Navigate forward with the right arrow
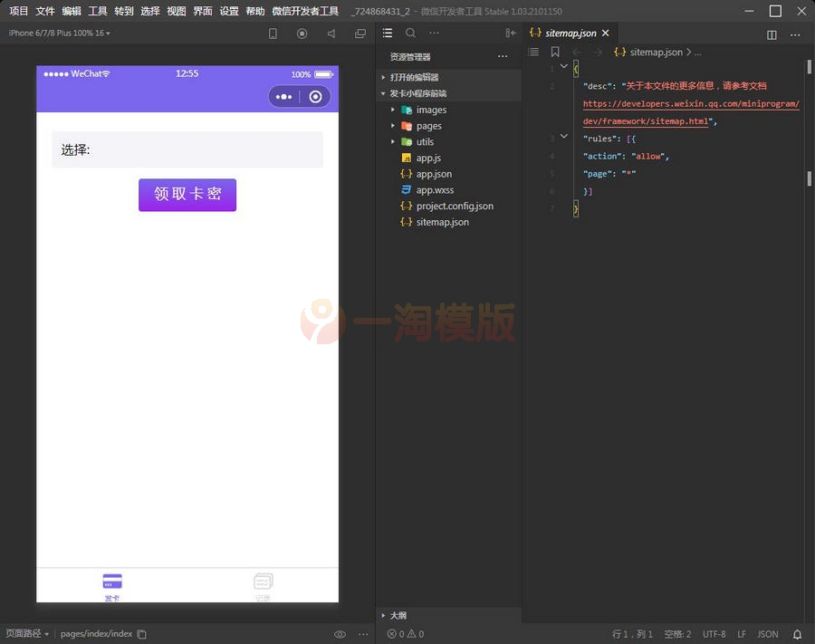 598,52
